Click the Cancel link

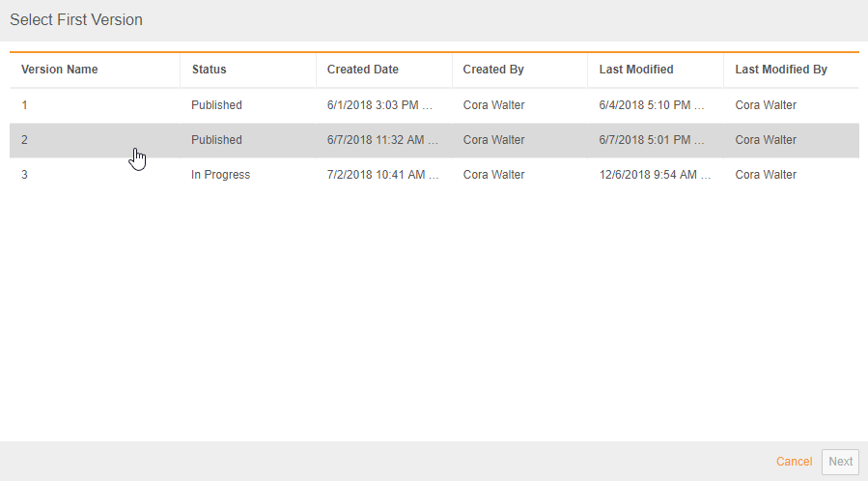(794, 462)
